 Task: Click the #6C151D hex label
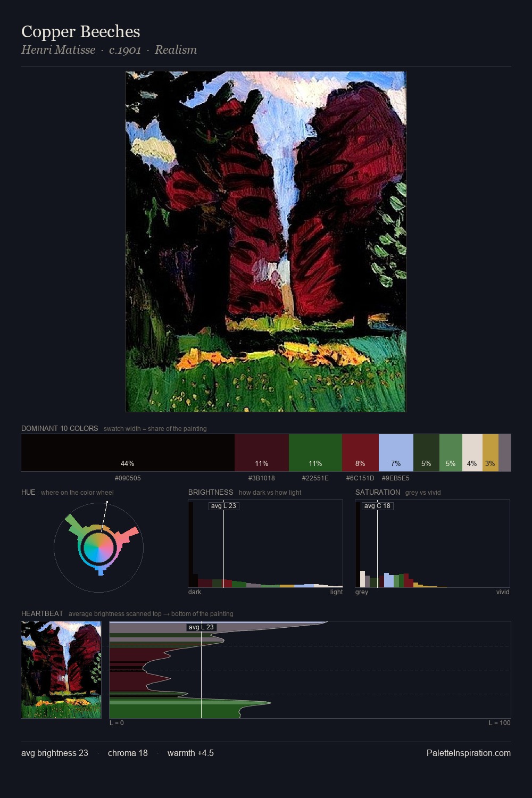point(360,478)
